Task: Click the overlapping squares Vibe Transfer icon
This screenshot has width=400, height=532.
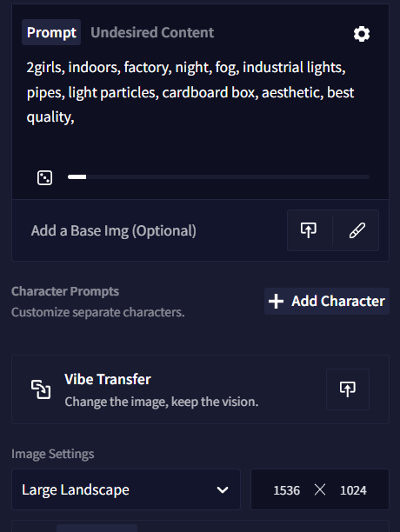Action: (x=41, y=389)
